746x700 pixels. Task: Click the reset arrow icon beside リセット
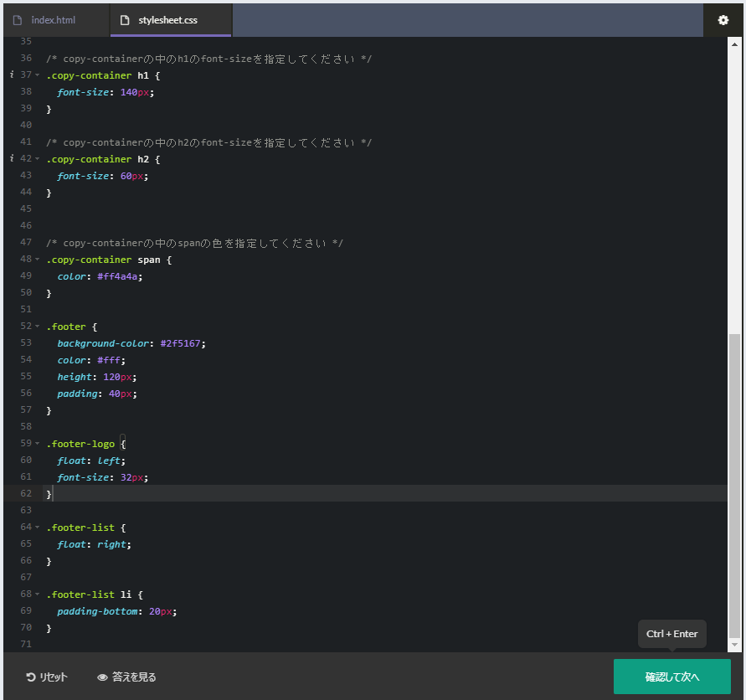click(x=31, y=677)
